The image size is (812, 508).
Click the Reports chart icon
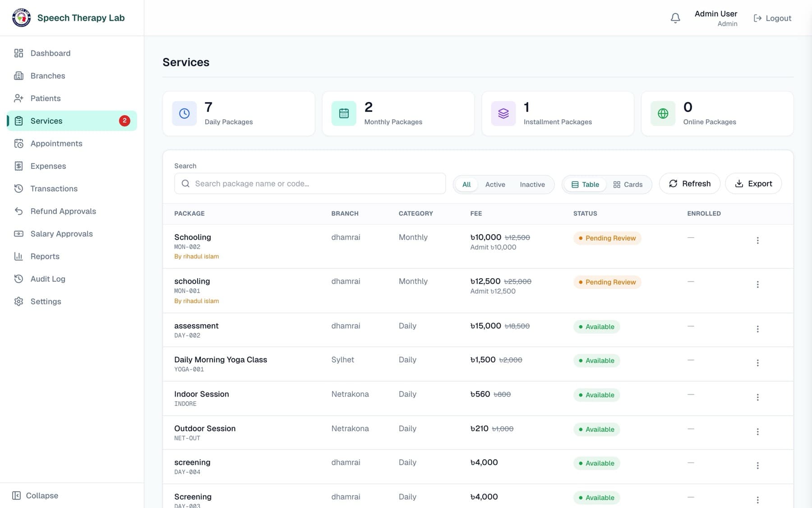(18, 256)
